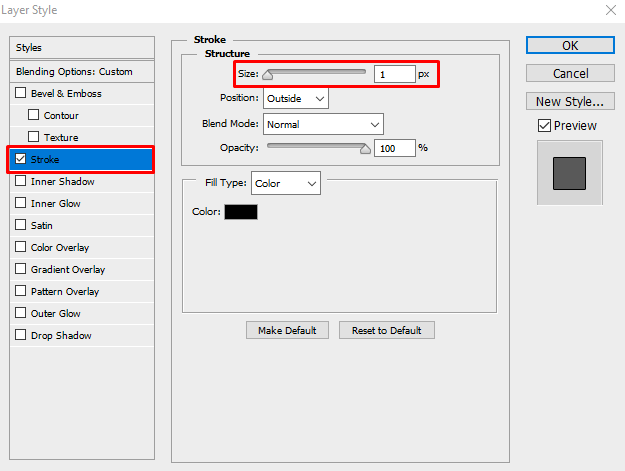Enable the Gradient Overlay checkbox
This screenshot has height=471, width=625.
[x=20, y=269]
